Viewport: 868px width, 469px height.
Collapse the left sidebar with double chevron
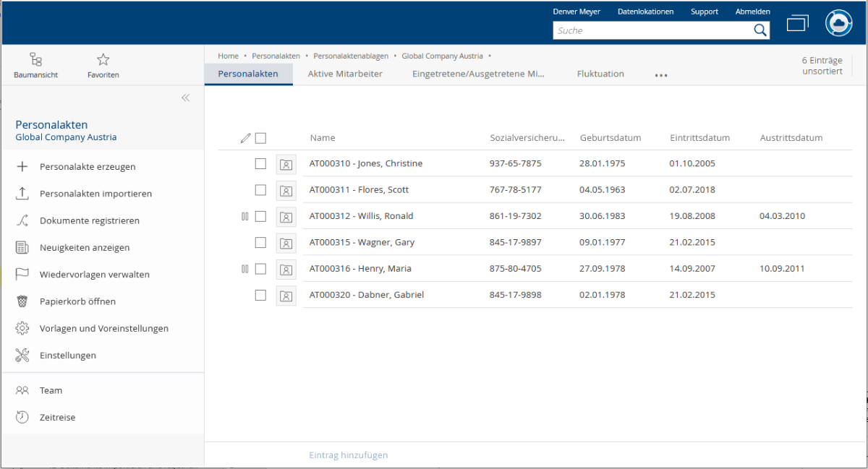click(x=185, y=98)
